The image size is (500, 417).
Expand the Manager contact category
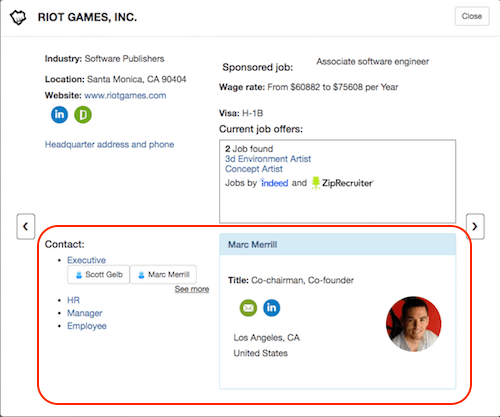point(85,313)
